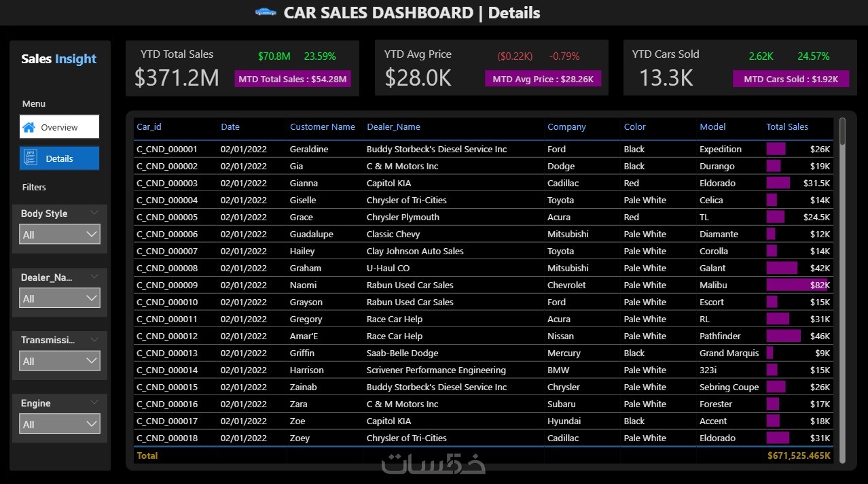The width and height of the screenshot is (868, 484).
Task: Click the $70.8M sales difference value
Action: coord(274,56)
